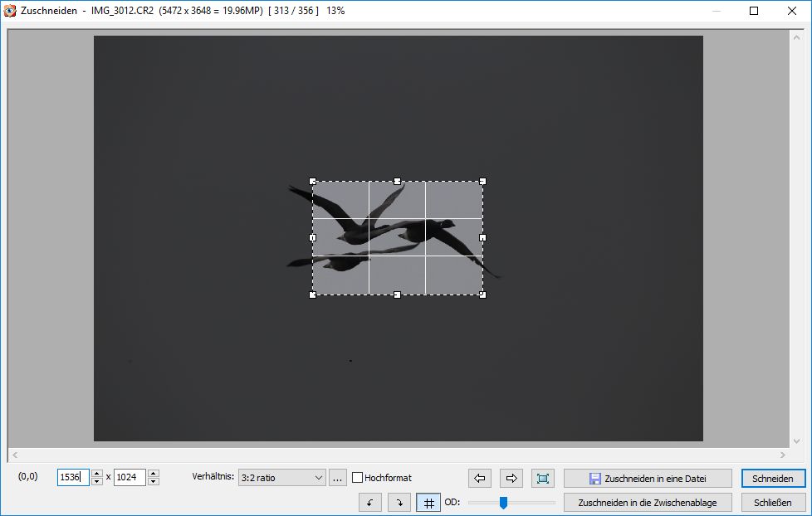The image size is (812, 516).
Task: Increase the crop width with the up stepper
Action: coord(97,474)
